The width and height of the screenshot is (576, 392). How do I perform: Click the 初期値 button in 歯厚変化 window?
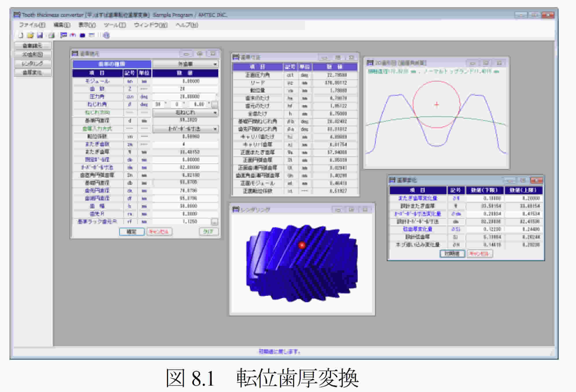click(x=452, y=254)
